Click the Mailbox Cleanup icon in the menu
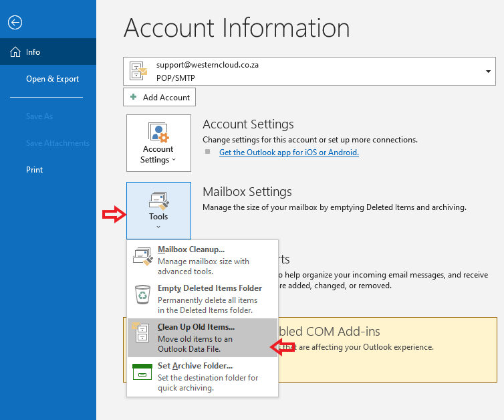This screenshot has width=504, height=420. (143, 256)
